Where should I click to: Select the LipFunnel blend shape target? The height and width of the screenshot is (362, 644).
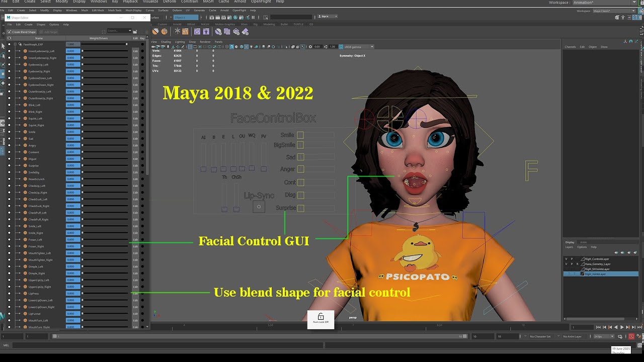[x=35, y=314]
